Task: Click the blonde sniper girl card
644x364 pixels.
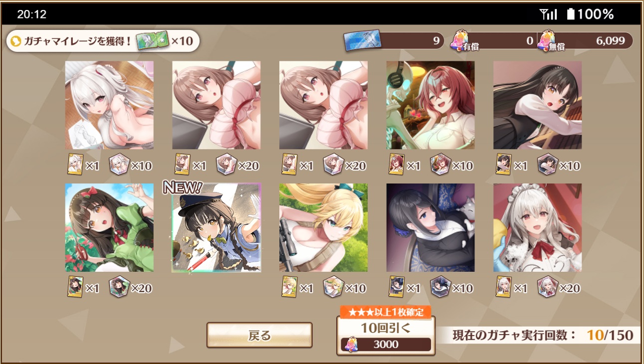Action: coord(323,227)
